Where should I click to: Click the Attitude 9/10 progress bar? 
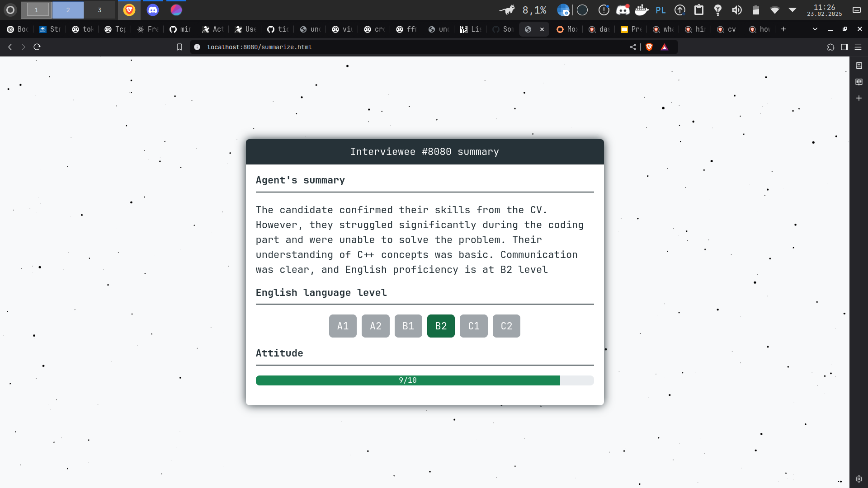[407, 380]
